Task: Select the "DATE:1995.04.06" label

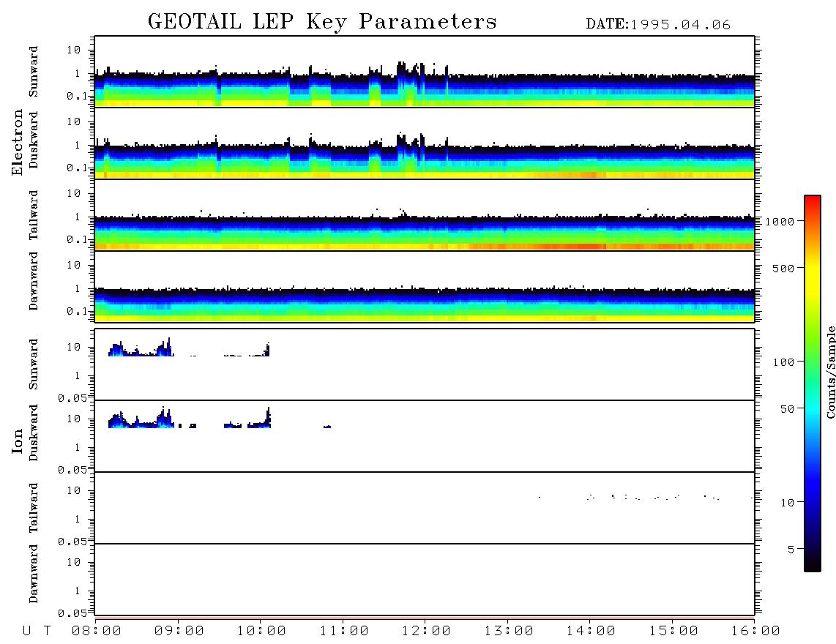Action: pos(658,25)
